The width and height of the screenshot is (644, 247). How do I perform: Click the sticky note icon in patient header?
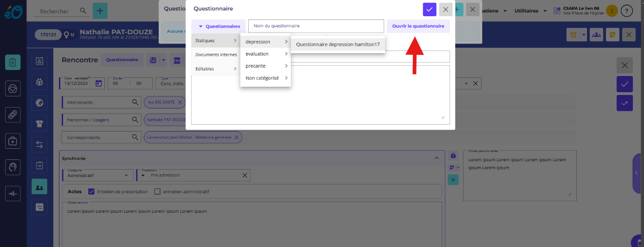click(612, 35)
